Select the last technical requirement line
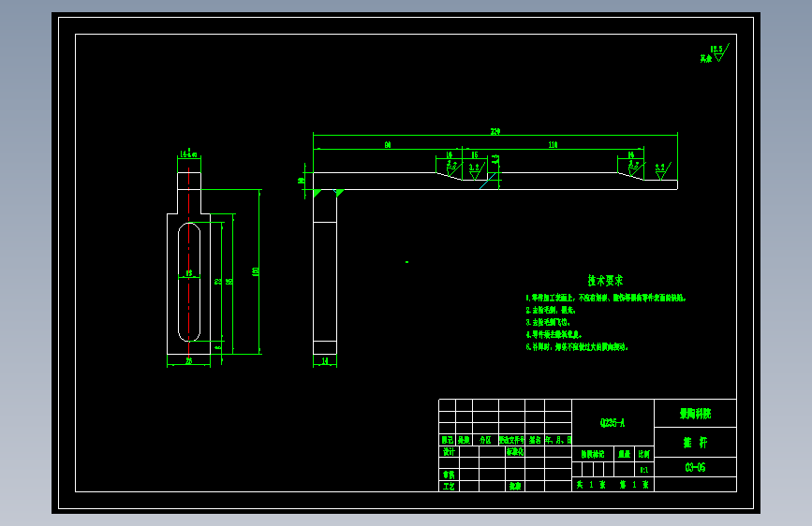Screen dimensions: 812x526 (x=577, y=347)
